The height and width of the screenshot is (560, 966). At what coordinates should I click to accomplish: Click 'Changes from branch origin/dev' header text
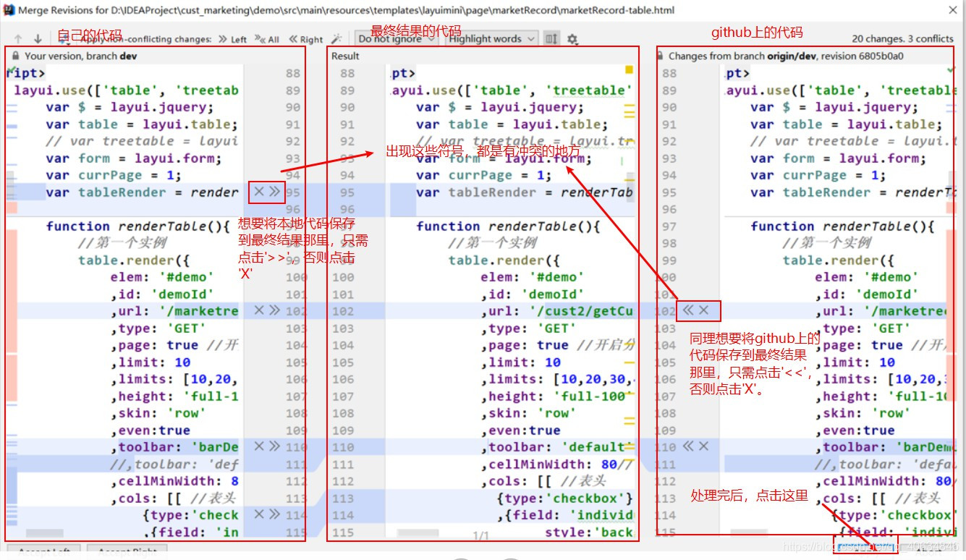[x=786, y=56]
